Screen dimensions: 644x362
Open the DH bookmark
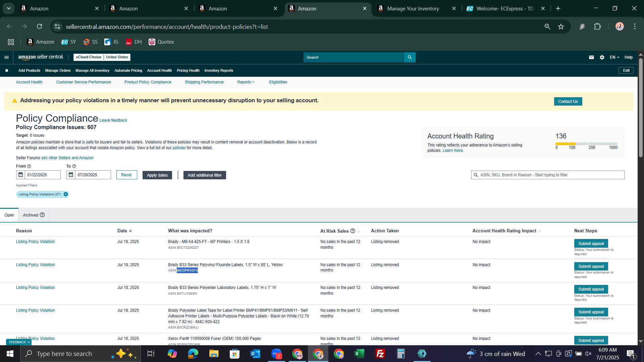(x=134, y=42)
